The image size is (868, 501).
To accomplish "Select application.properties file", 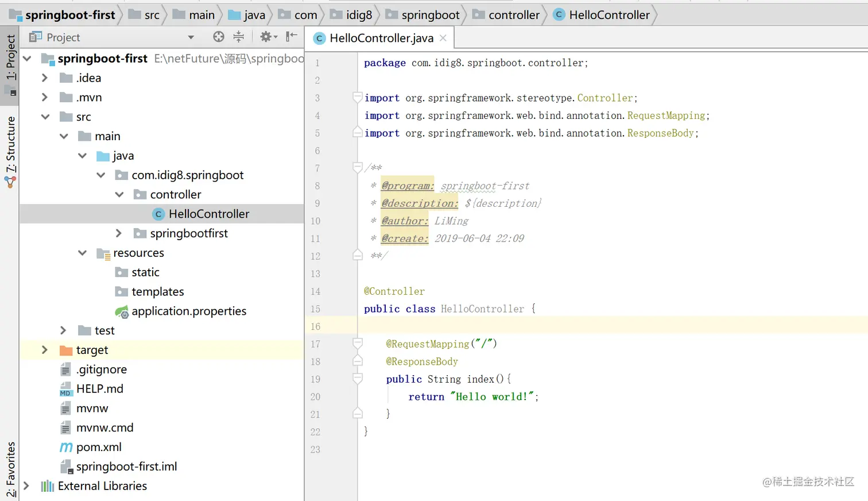I will (x=180, y=311).
